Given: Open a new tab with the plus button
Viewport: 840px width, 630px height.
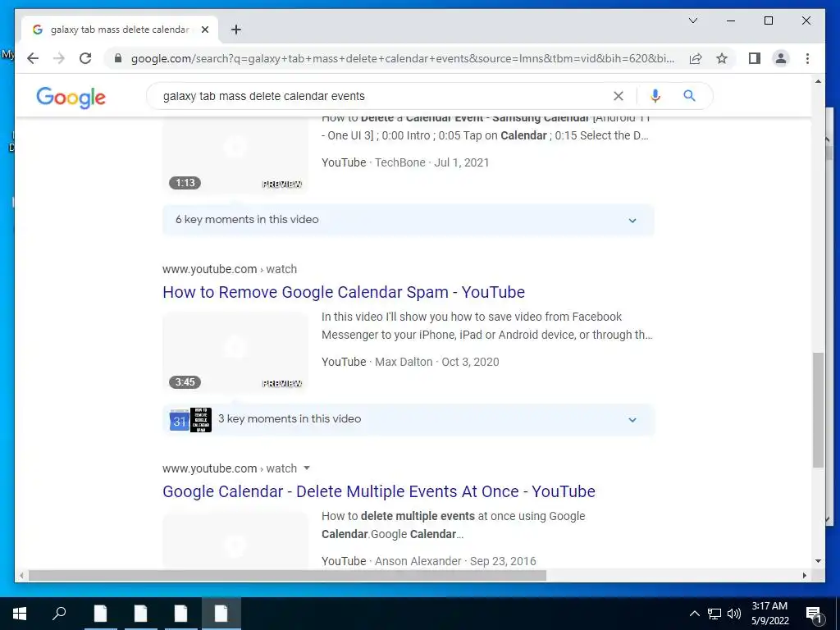Looking at the screenshot, I should 235,30.
